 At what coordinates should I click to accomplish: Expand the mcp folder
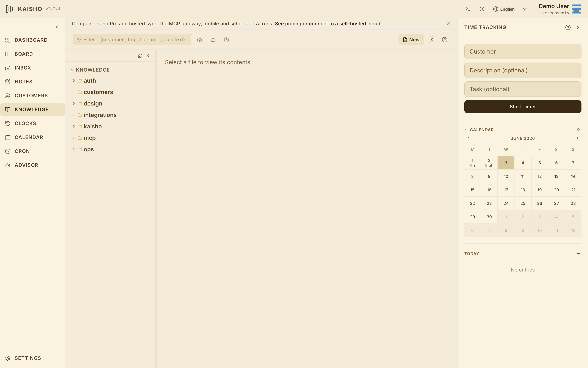(x=74, y=138)
